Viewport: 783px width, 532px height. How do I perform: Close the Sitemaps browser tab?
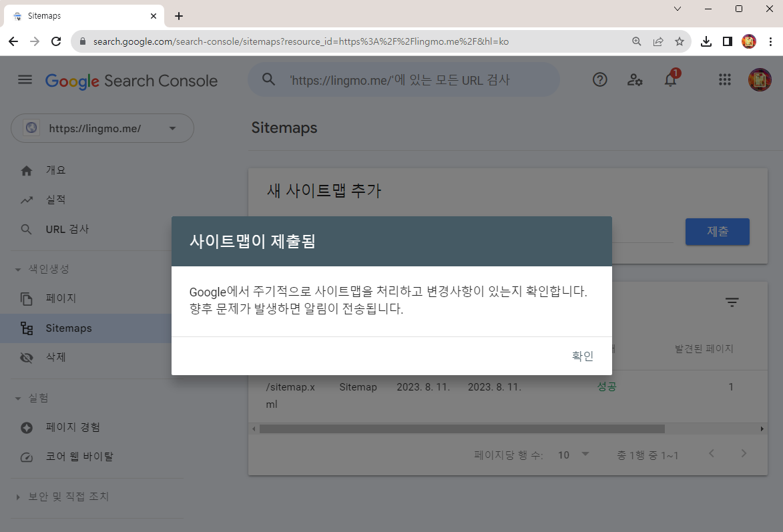click(x=154, y=16)
